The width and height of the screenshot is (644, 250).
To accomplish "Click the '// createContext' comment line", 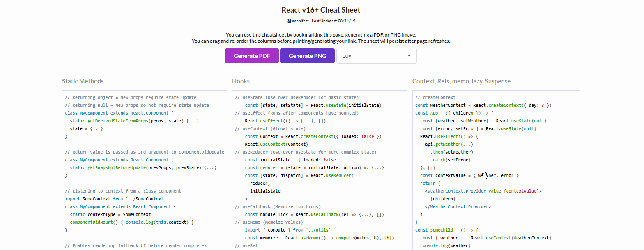I will click(435, 97).
